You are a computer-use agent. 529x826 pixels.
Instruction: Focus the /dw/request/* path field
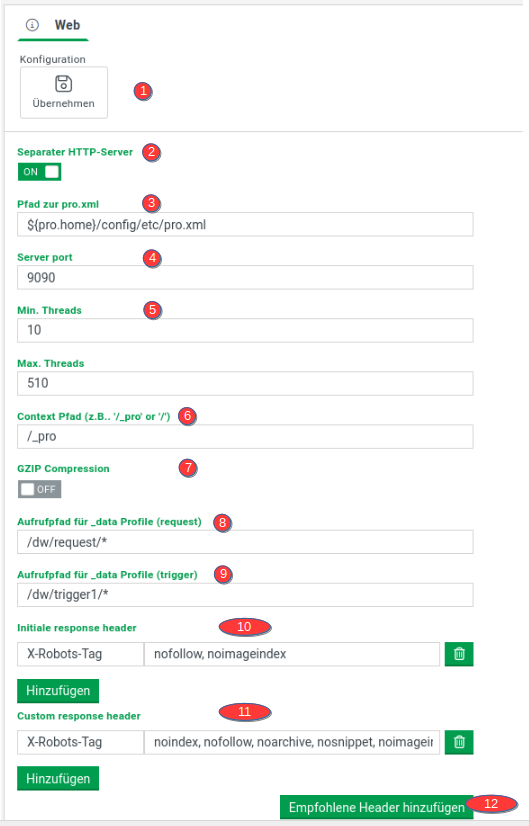(245, 542)
